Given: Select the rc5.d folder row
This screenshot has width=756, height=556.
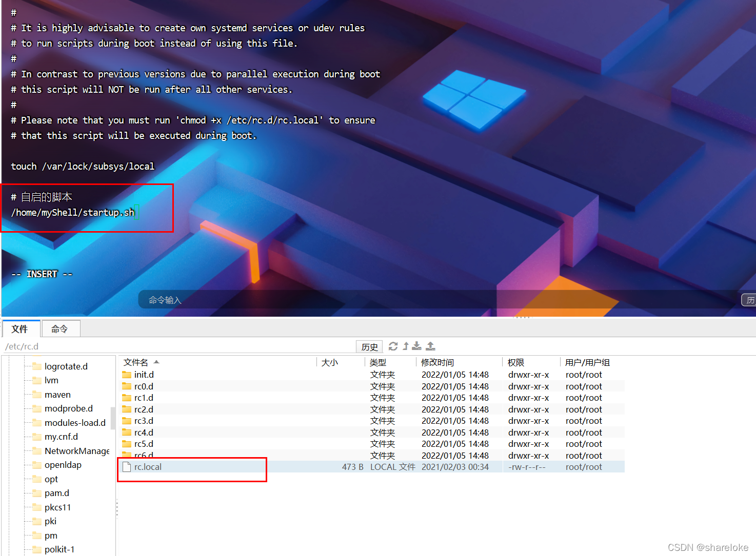Looking at the screenshot, I should tap(372, 444).
